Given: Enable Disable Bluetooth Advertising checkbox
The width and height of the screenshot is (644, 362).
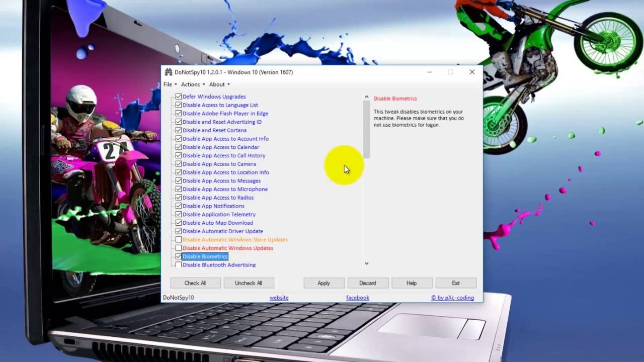Looking at the screenshot, I should [179, 265].
